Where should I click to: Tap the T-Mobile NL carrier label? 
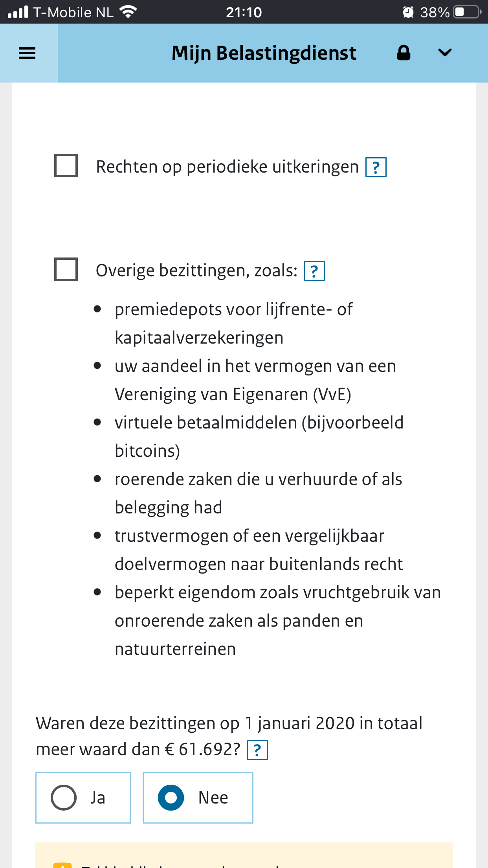click(73, 12)
